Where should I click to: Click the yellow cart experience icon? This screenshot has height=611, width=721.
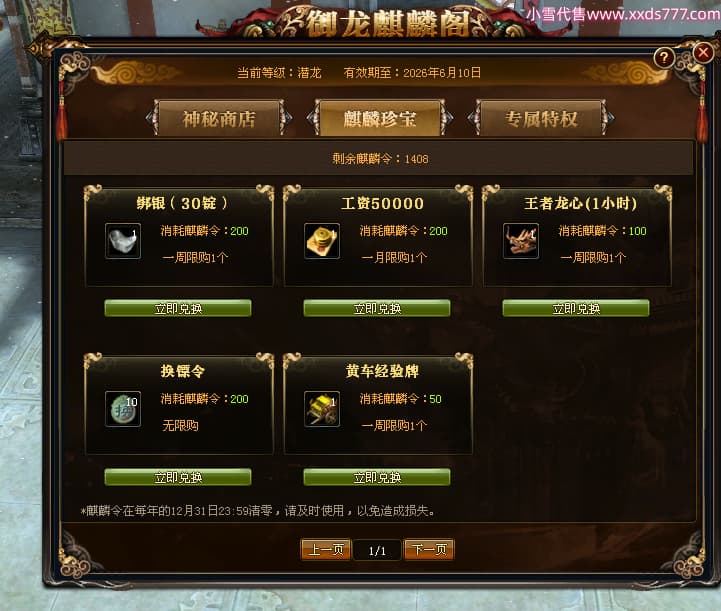click(x=322, y=409)
